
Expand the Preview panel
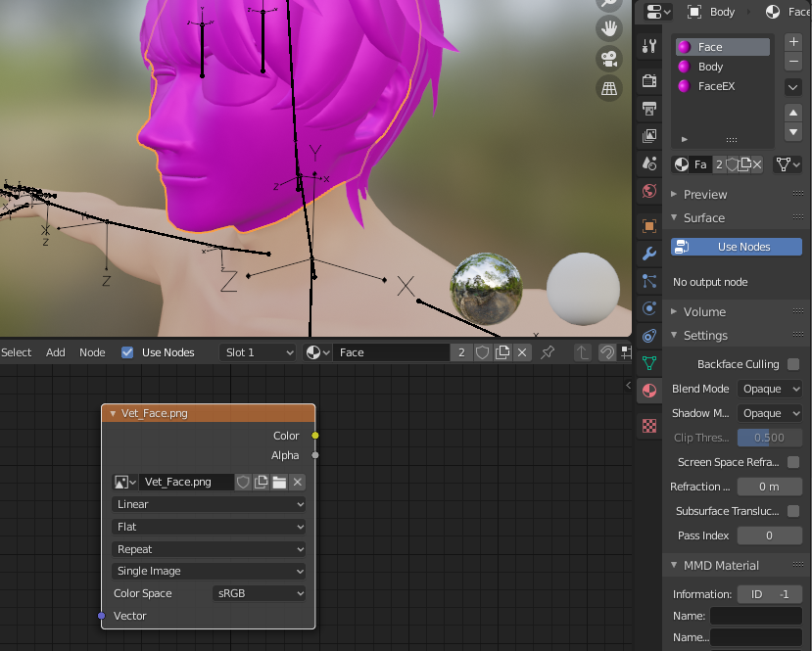674,194
